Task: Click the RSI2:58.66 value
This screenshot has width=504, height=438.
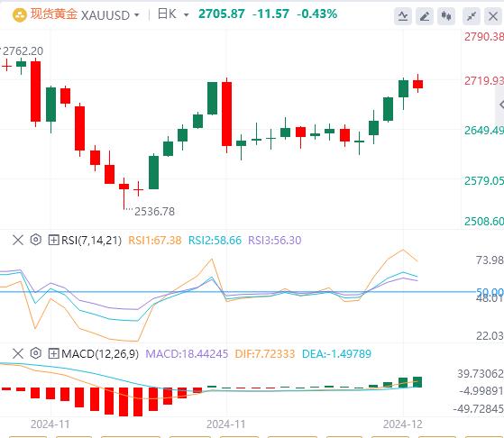Action: pyautogui.click(x=215, y=240)
